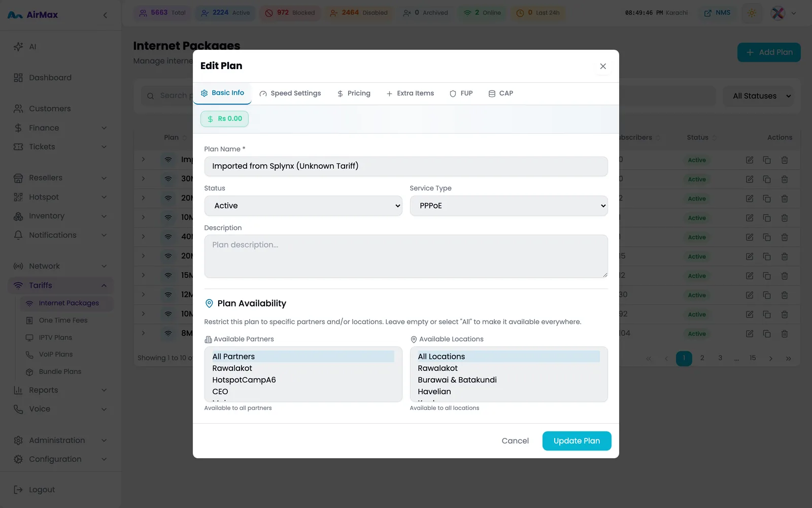
Task: Jump to last page double-chevron
Action: [789, 359]
